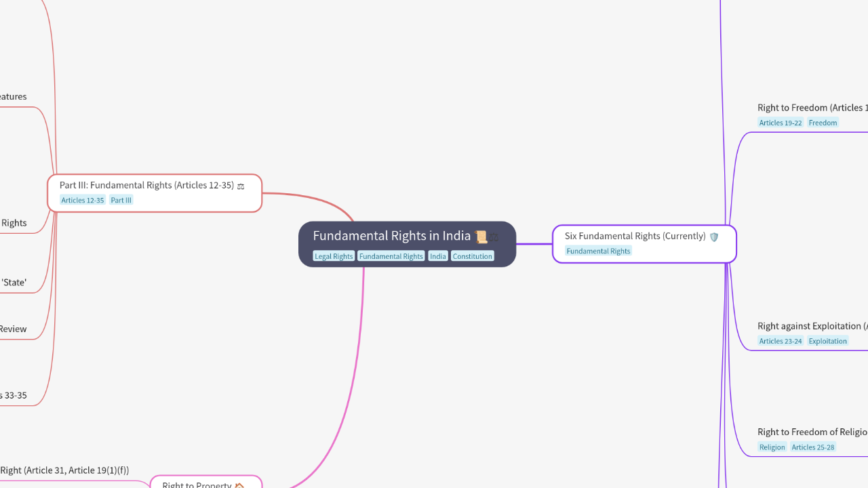Click the Part III tag
Viewport: 868px width, 488px height.
(121, 200)
